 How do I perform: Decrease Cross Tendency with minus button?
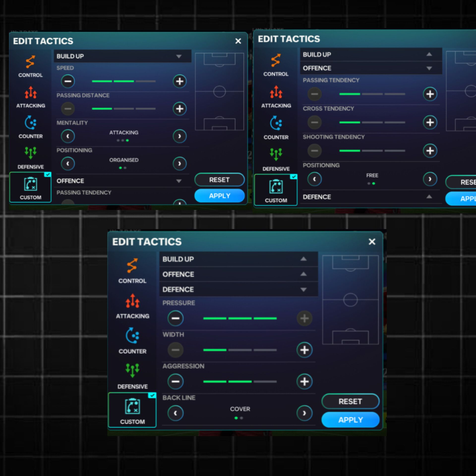314,122
